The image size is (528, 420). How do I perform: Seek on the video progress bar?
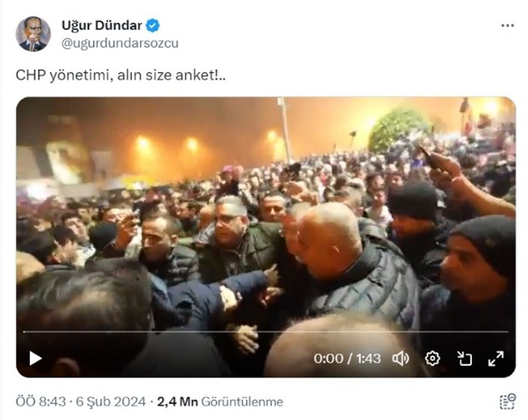click(x=266, y=332)
